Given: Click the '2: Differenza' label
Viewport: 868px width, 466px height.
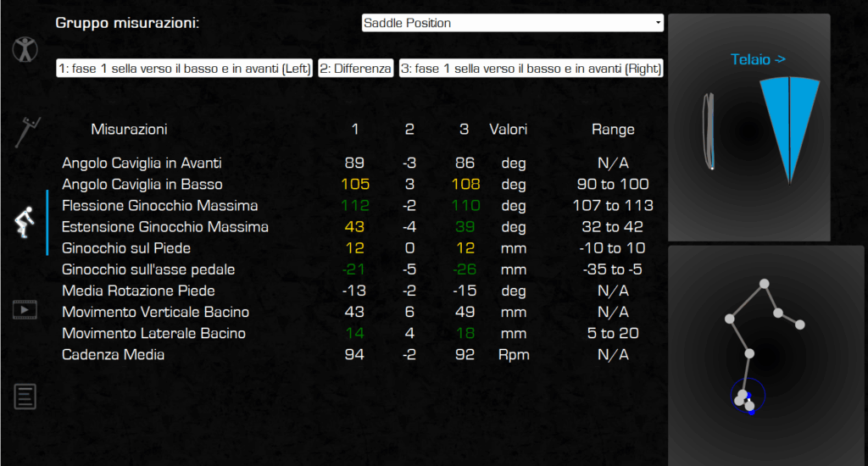Looking at the screenshot, I should 356,69.
